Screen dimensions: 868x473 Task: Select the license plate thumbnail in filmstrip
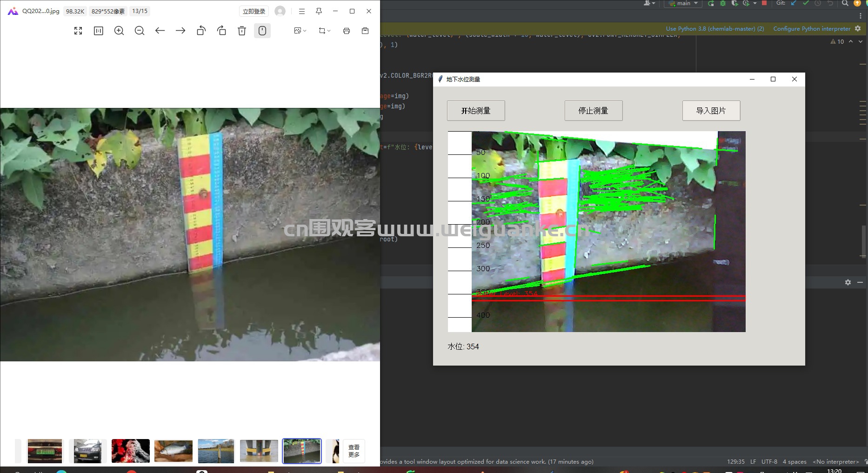[x=45, y=451]
